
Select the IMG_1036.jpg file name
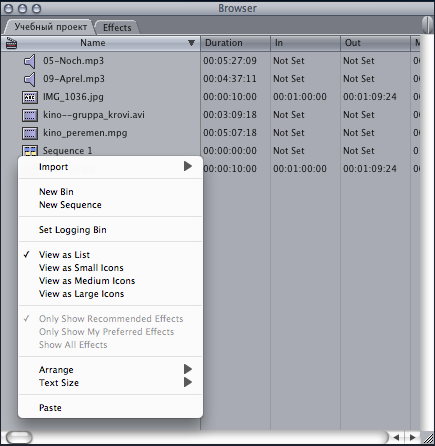click(x=73, y=97)
